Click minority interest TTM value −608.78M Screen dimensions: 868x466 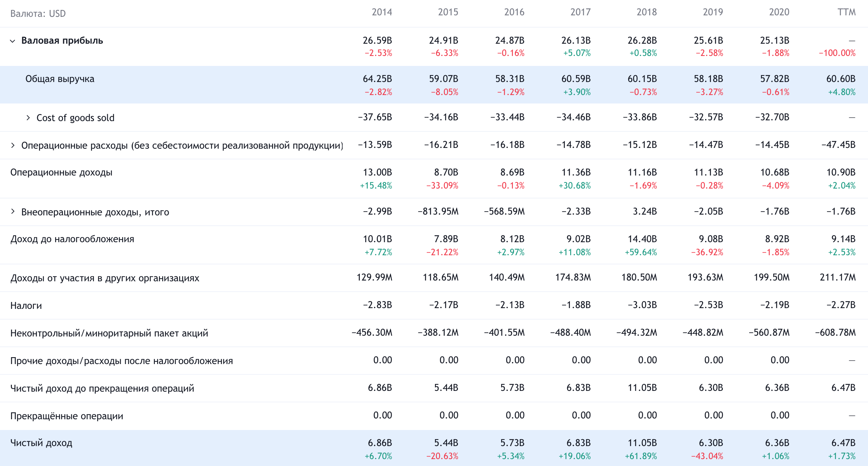click(x=835, y=333)
